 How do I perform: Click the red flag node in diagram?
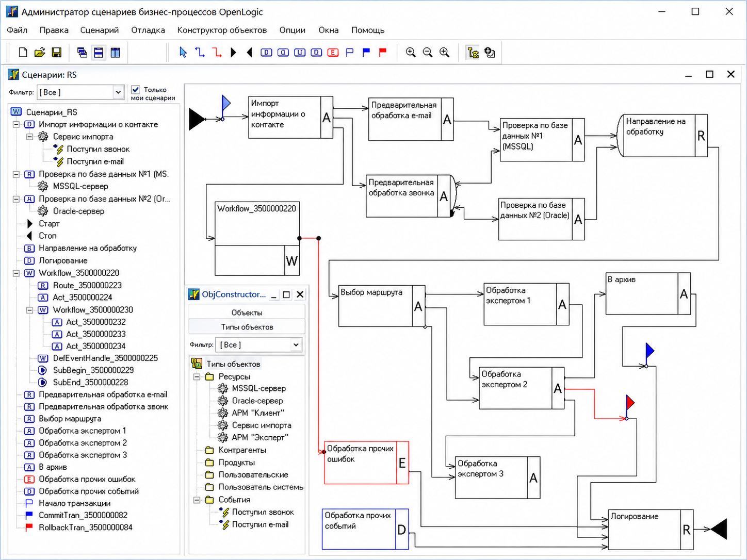click(x=629, y=407)
